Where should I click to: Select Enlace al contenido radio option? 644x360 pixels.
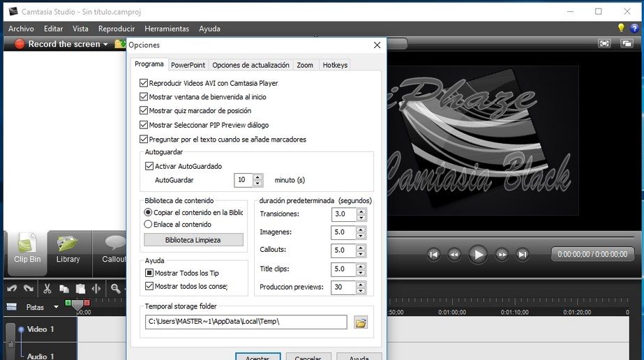pos(148,224)
